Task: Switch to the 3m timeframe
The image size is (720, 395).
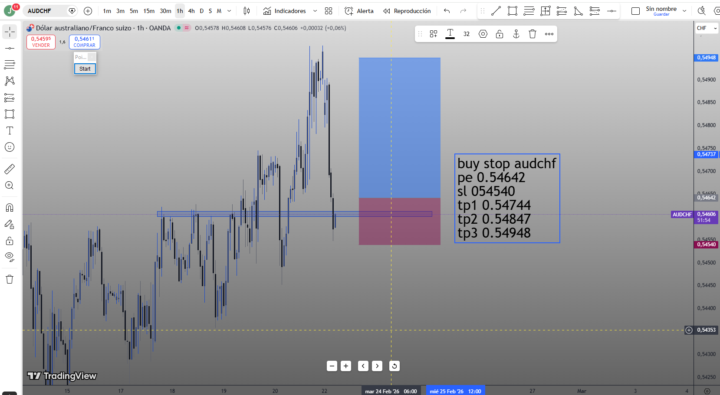Action: [x=120, y=11]
